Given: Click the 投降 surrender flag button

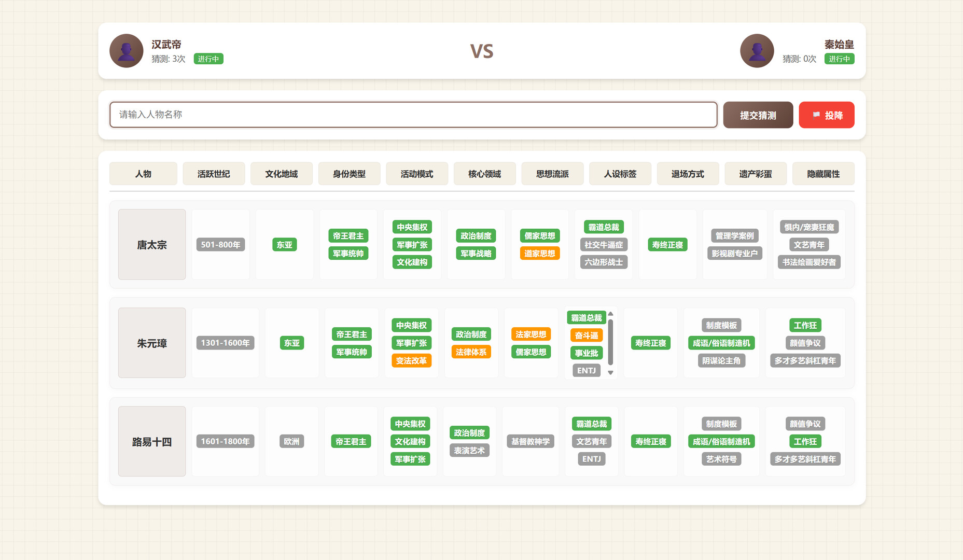Looking at the screenshot, I should pos(826,115).
